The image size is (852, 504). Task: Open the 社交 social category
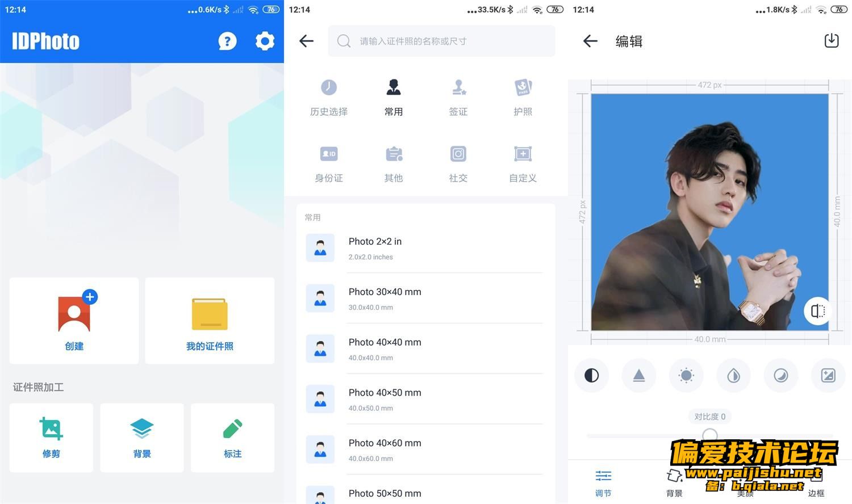[458, 164]
